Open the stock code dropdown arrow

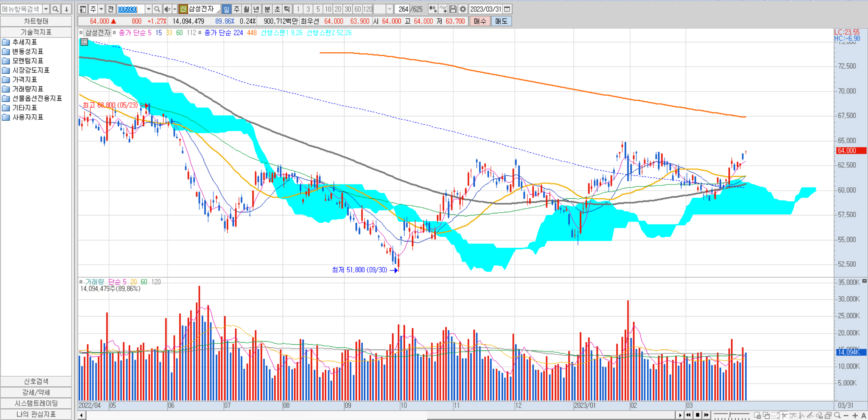point(148,9)
